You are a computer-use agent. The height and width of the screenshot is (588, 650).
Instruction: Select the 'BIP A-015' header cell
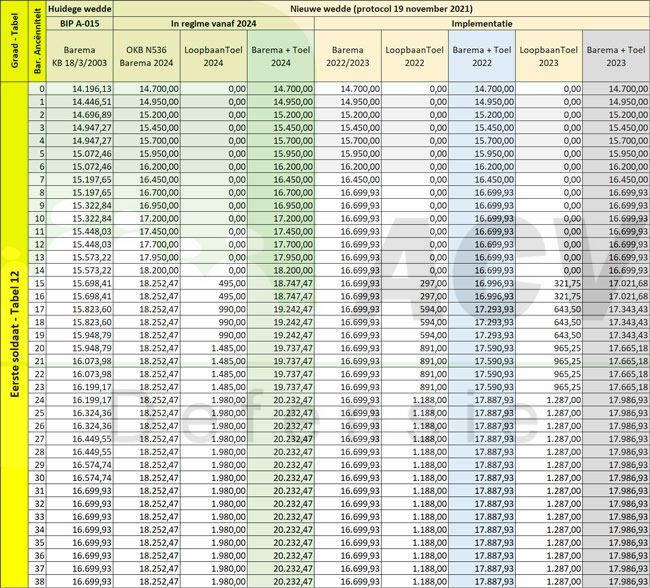click(80, 23)
